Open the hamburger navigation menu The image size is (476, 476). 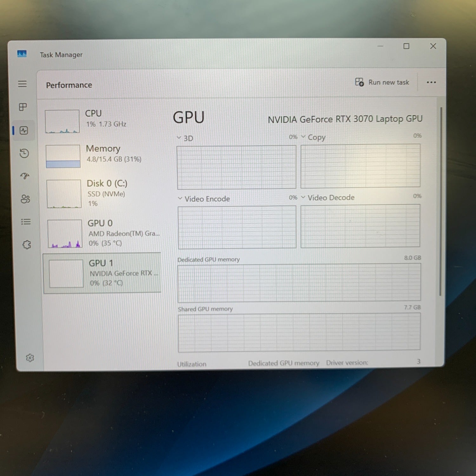tap(22, 84)
